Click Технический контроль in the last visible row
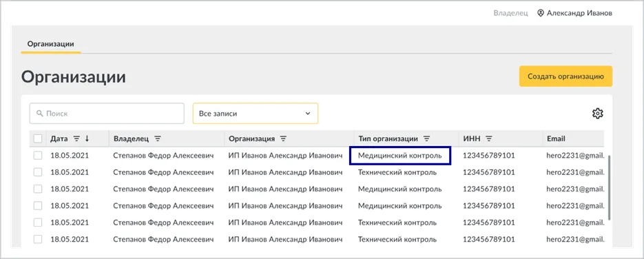 click(397, 239)
